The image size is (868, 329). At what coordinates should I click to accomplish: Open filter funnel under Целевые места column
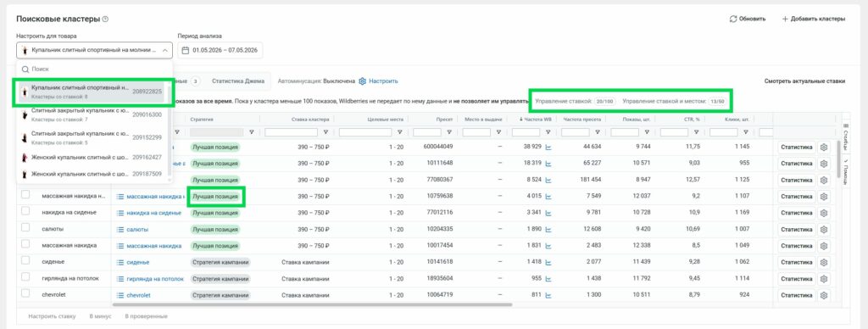(x=400, y=132)
